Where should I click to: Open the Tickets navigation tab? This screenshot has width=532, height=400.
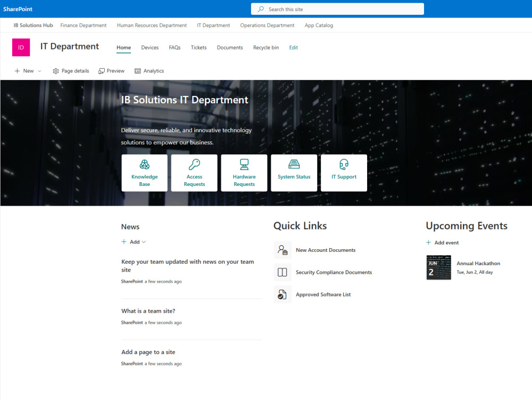coord(198,47)
